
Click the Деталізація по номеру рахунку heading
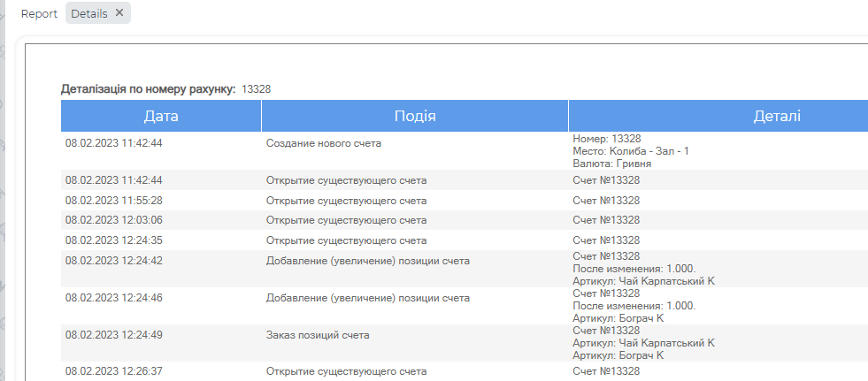(x=148, y=89)
